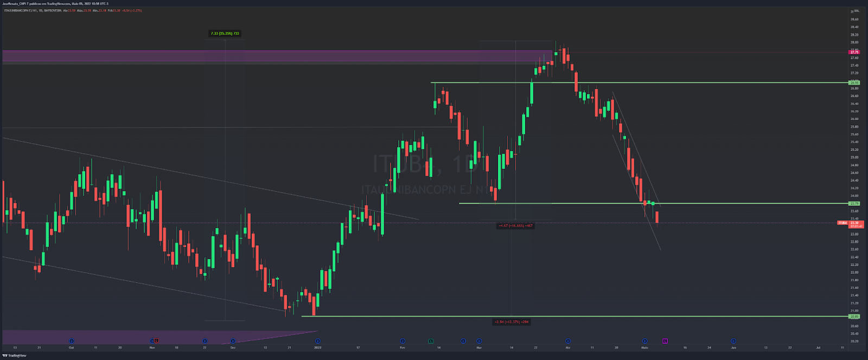Click the 'Dez' label on the time axis

pyautogui.click(x=233, y=348)
